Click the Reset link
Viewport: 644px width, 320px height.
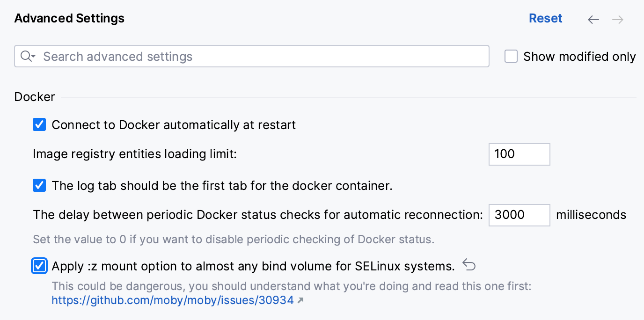pyautogui.click(x=545, y=18)
